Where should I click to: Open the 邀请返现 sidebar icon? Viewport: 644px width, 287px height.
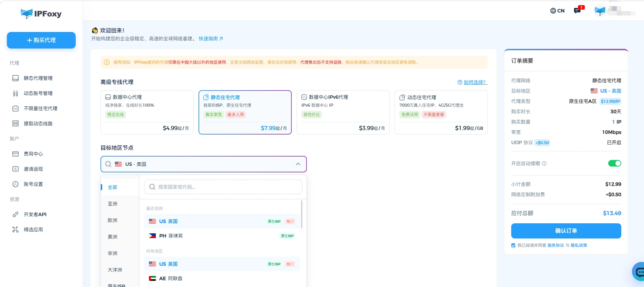15,169
